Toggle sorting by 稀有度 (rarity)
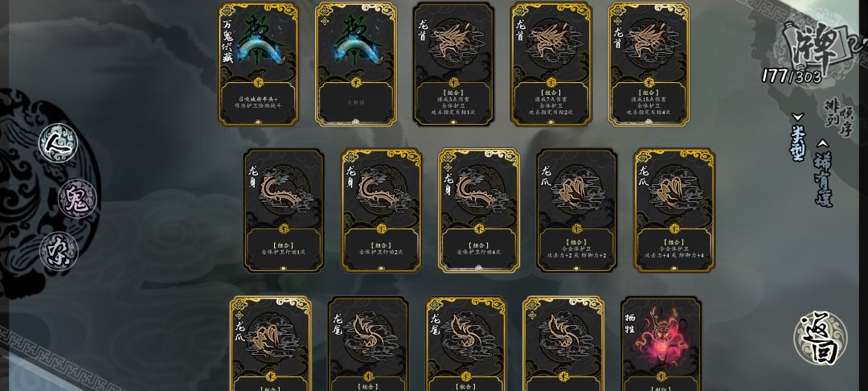The height and width of the screenshot is (391, 868). (824, 179)
